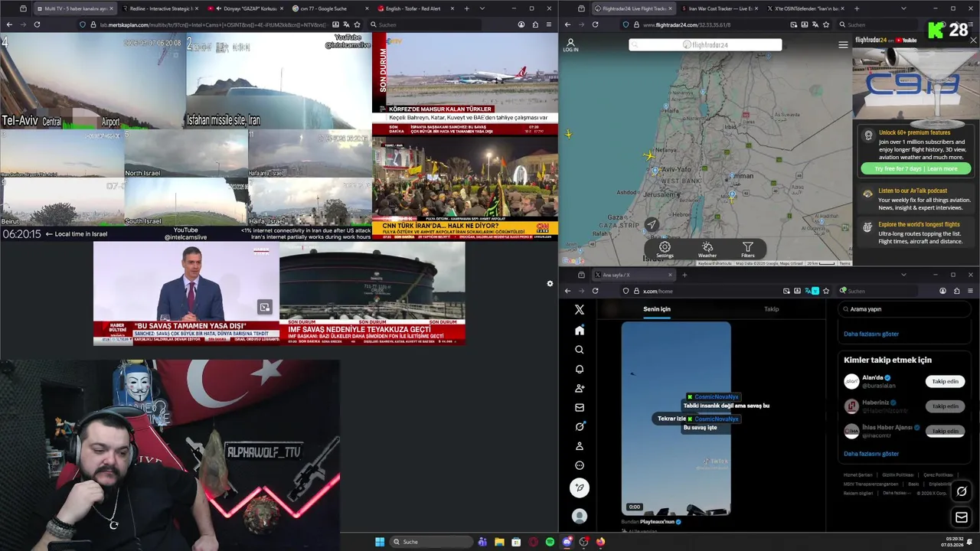The width and height of the screenshot is (980, 551).
Task: Click Flightradar24 locate-me arrow icon
Action: (652, 224)
